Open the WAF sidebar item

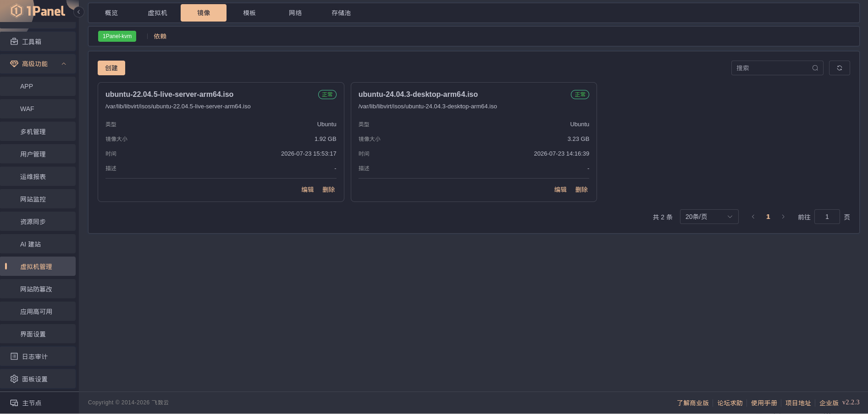pyautogui.click(x=38, y=109)
